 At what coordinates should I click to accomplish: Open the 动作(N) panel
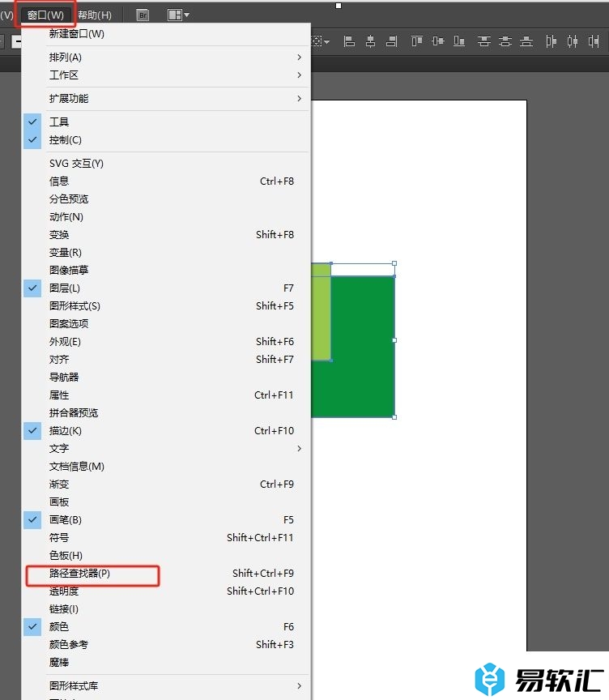166,217
